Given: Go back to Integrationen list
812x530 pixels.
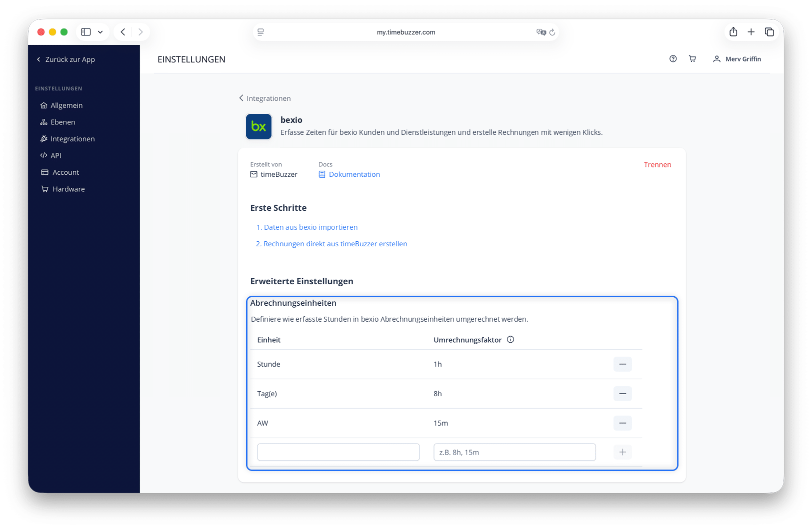Looking at the screenshot, I should click(264, 98).
